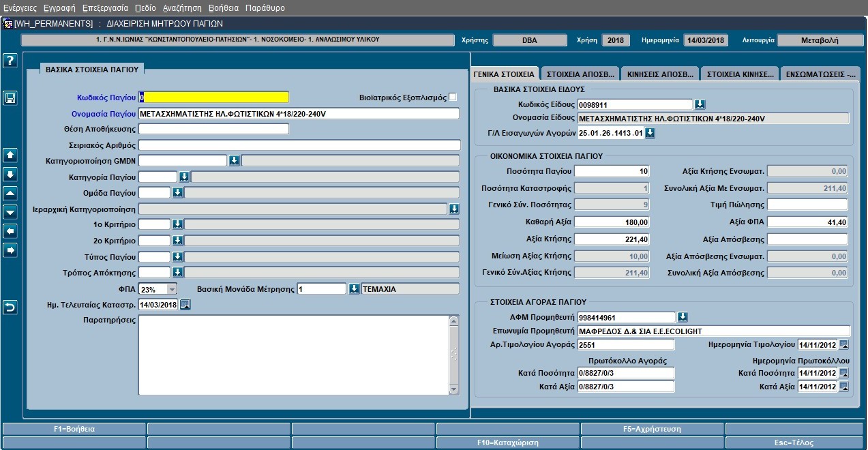Open calendar for Κατά Ποσότητα protocol date

coord(843,373)
